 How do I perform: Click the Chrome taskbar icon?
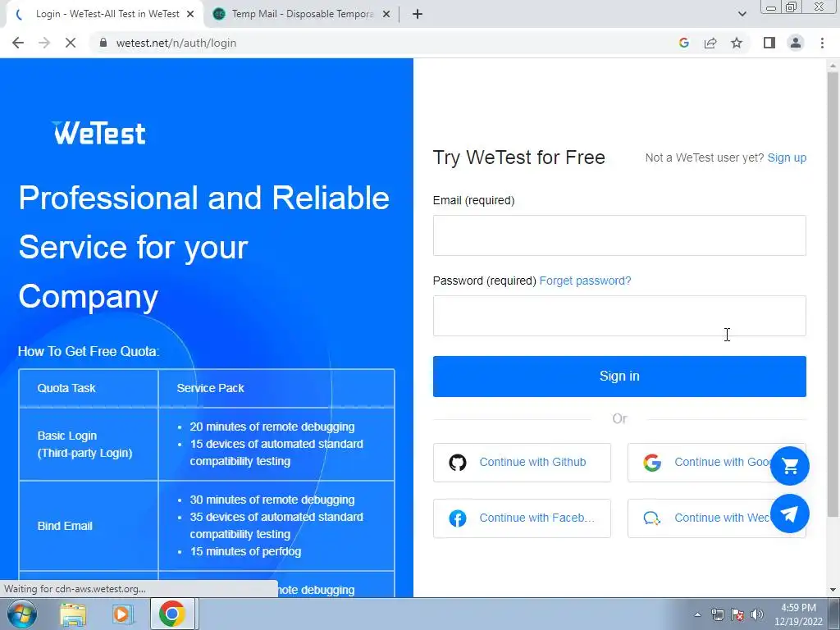(x=172, y=614)
